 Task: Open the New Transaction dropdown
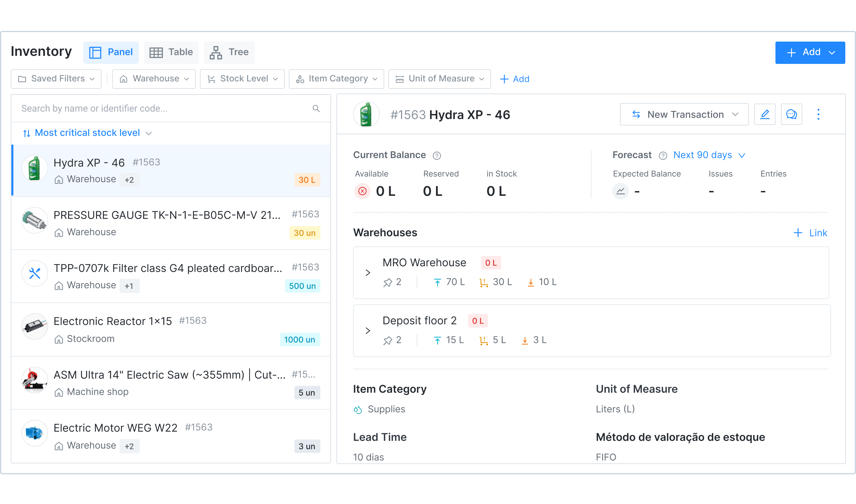[684, 114]
